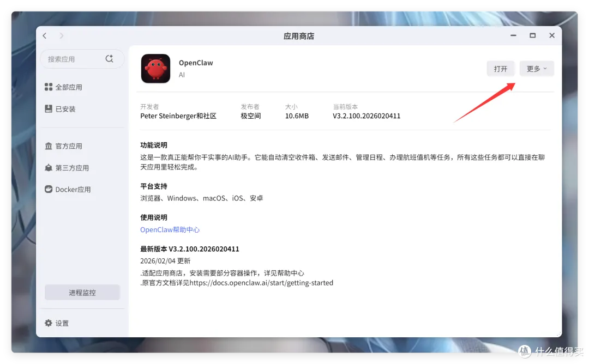
Task: Click the search refresh icon
Action: (109, 58)
